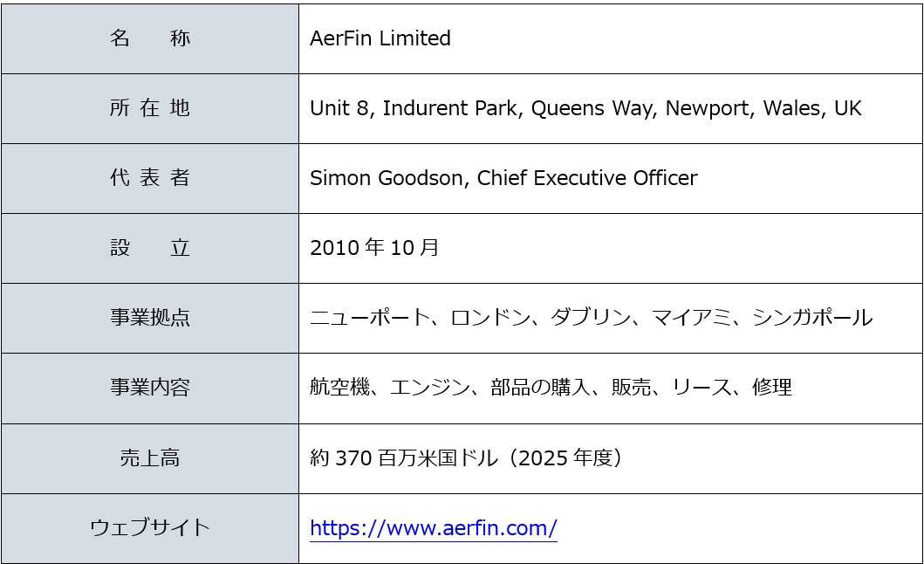Click the AerFin Limited name cell
Viewport: 924px width, 564px height.
coord(611,39)
